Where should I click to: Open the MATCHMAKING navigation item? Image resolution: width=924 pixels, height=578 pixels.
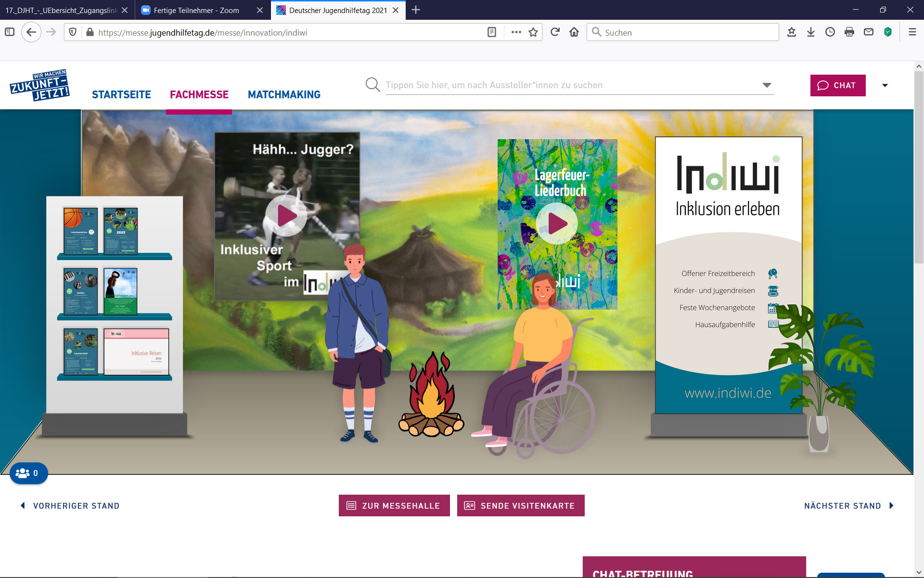click(284, 94)
